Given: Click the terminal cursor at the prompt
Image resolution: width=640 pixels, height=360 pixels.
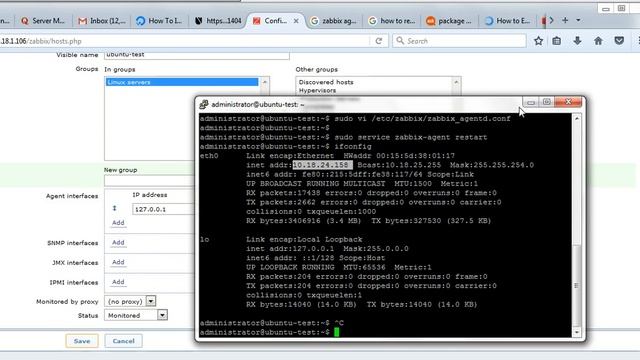Looking at the screenshot, I should 336,332.
